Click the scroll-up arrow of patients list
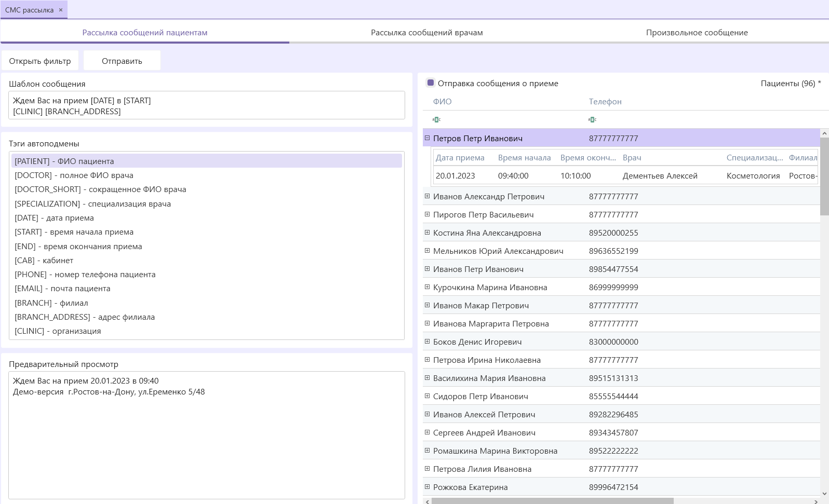The height and width of the screenshot is (504, 829). [824, 133]
